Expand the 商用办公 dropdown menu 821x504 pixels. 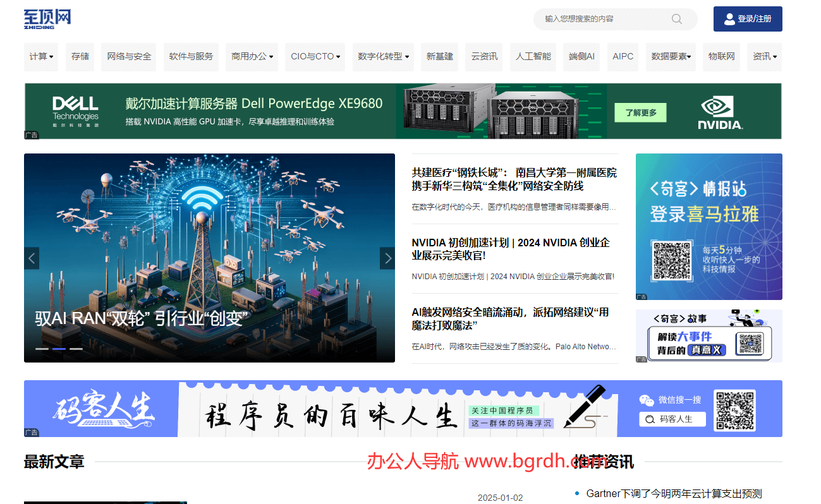[x=252, y=57]
